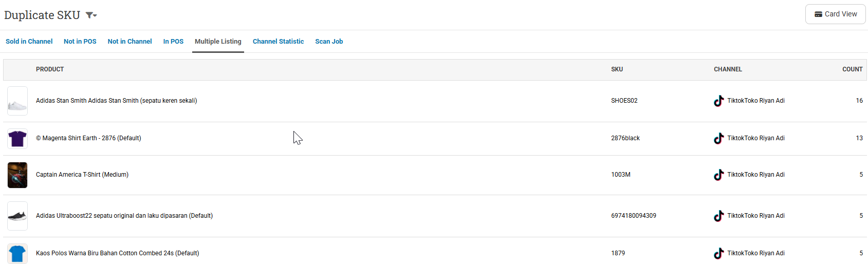
Task: Click the blue Kaos Polos thumbnail
Action: point(17,253)
